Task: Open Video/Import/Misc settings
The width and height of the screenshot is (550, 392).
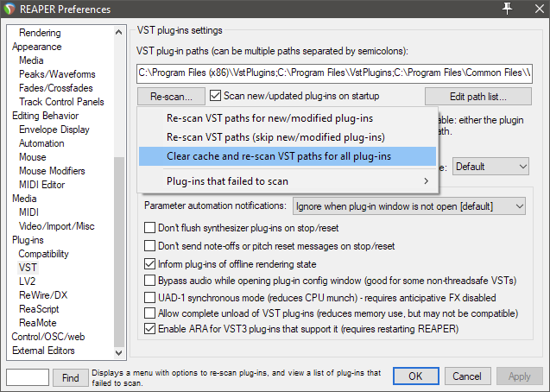Action: pyautogui.click(x=56, y=226)
